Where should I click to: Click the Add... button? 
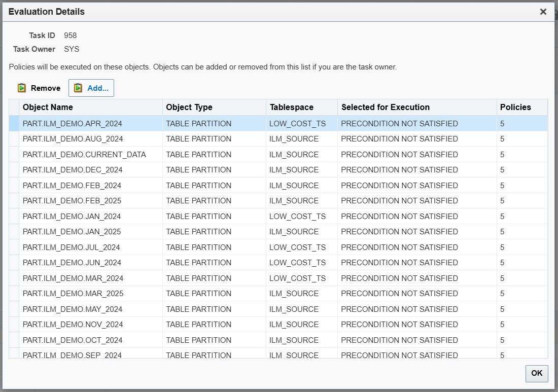point(91,88)
